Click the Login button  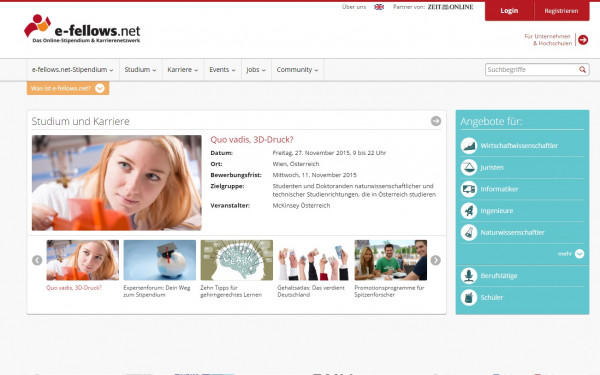pyautogui.click(x=509, y=11)
